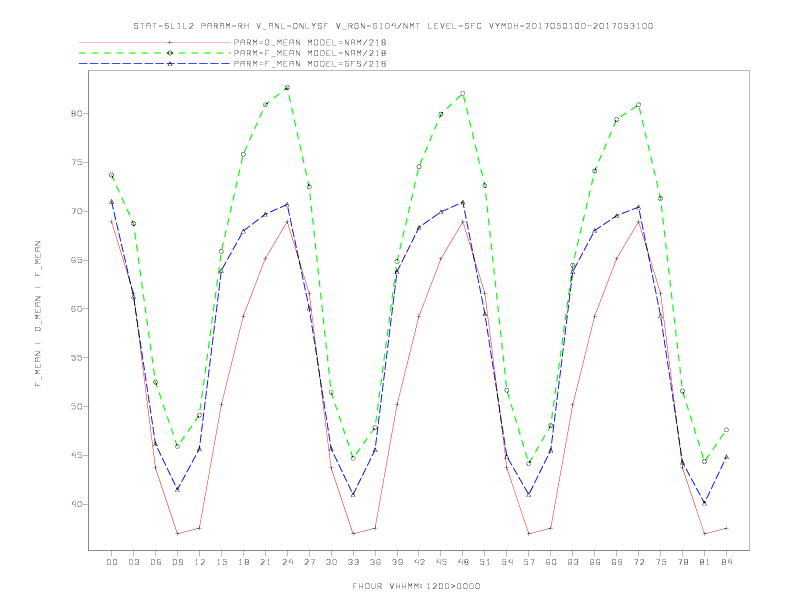792x612 pixels.
Task: Click red observed mean marker at hour 84
Action: point(726,528)
